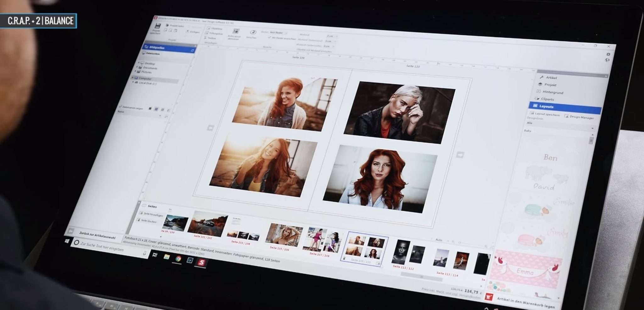Select the Dateisystem entry
This screenshot has width=644, height=310.
coord(152,54)
